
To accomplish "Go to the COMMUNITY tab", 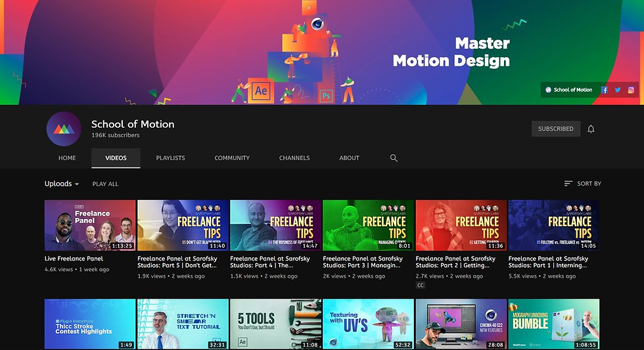I will 232,158.
